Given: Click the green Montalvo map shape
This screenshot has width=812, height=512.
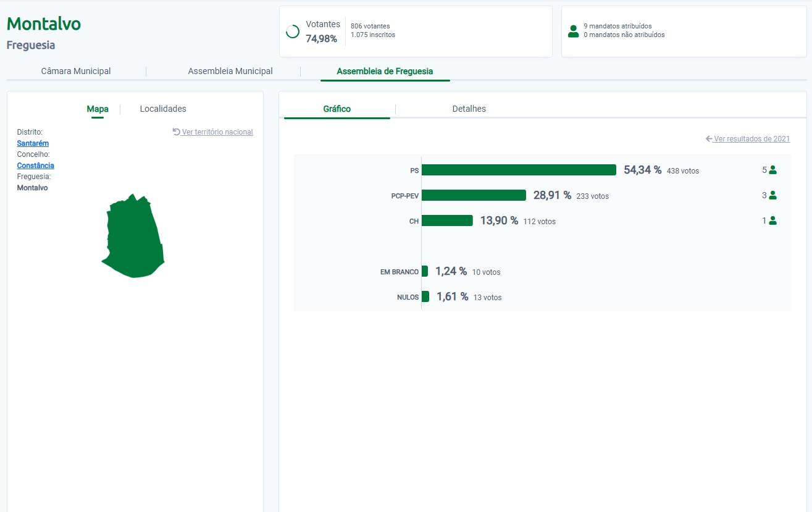Looking at the screenshot, I should click(134, 238).
